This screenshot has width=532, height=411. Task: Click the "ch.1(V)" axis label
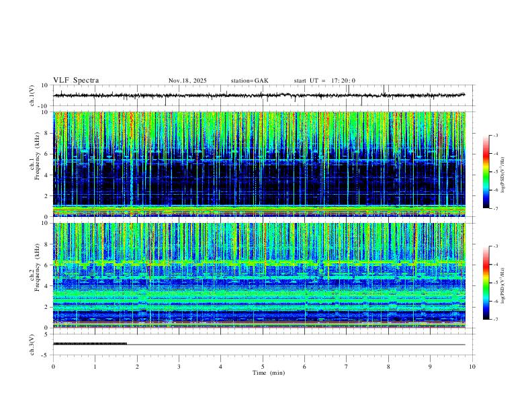pos(33,95)
